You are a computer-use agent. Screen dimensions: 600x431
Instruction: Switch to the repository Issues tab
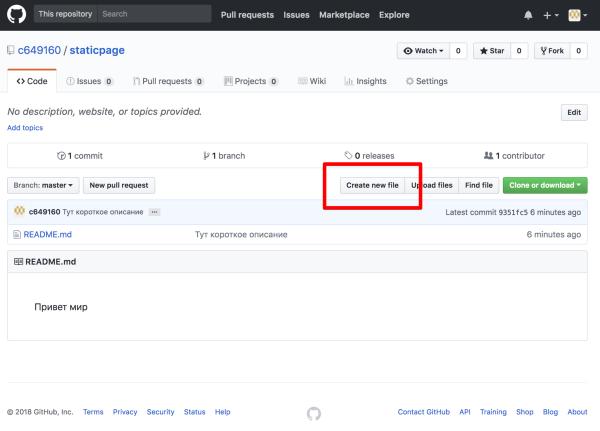pyautogui.click(x=89, y=81)
